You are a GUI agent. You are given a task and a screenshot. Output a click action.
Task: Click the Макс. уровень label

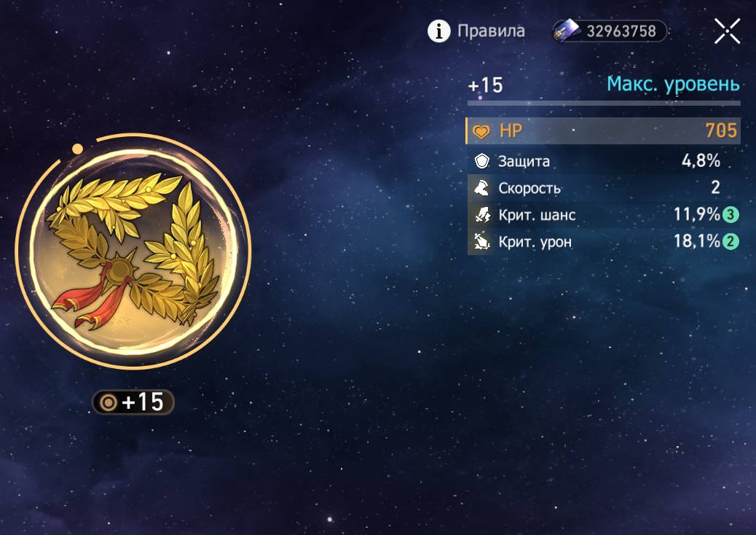pos(673,85)
